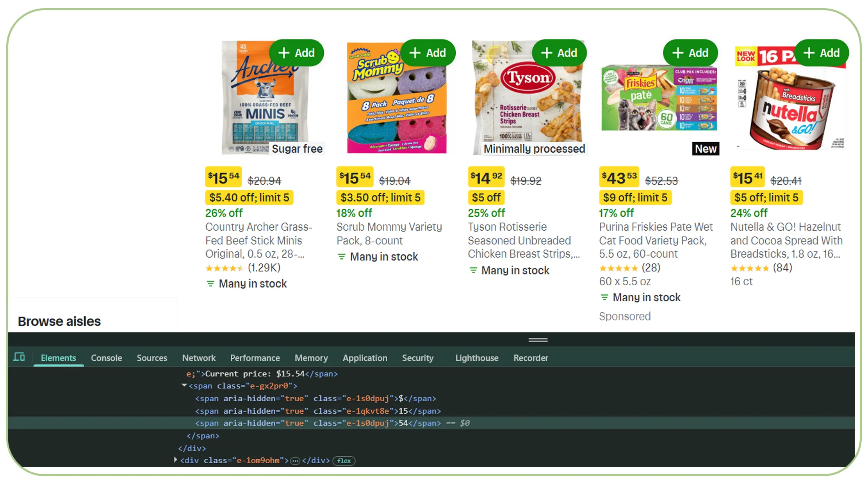Open the Sources tab

tap(152, 358)
